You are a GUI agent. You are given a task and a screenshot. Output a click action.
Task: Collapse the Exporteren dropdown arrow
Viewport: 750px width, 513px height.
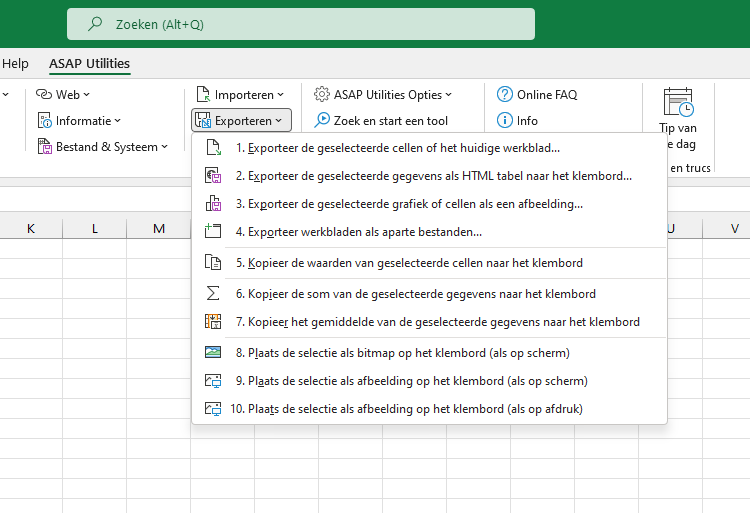pyautogui.click(x=279, y=121)
